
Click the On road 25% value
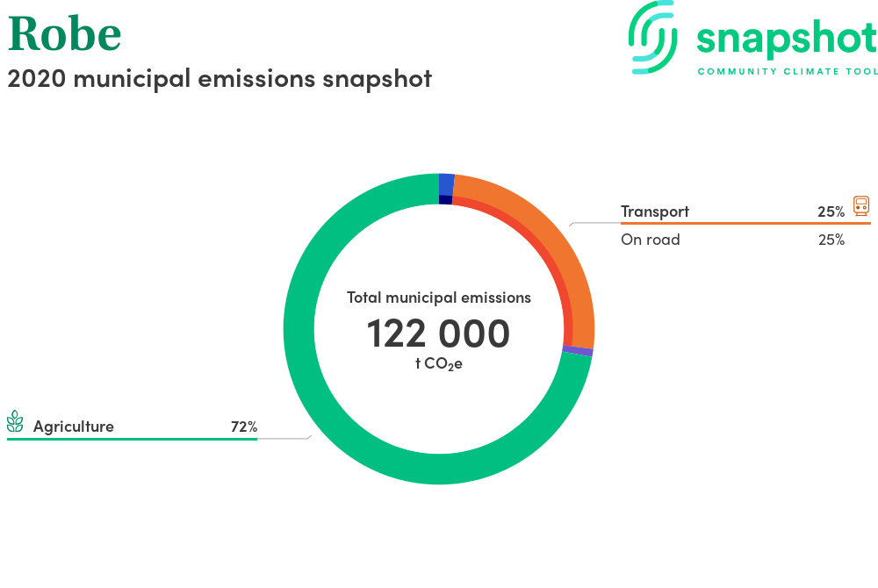click(x=831, y=240)
